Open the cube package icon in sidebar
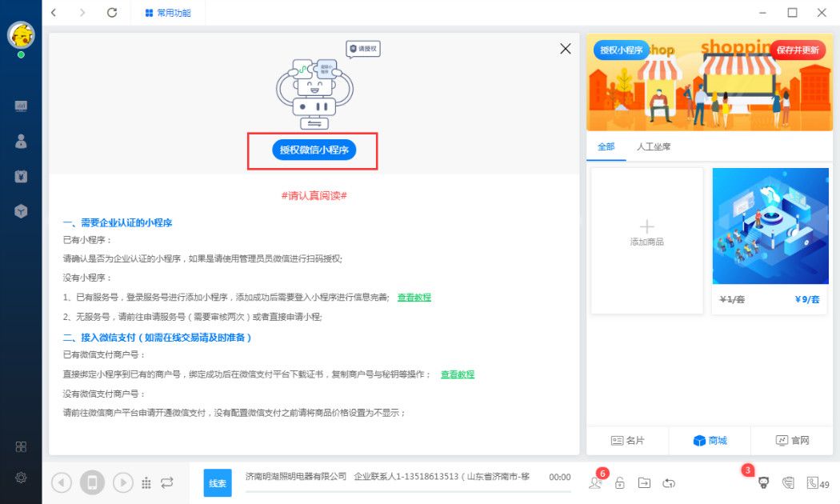 (21, 211)
